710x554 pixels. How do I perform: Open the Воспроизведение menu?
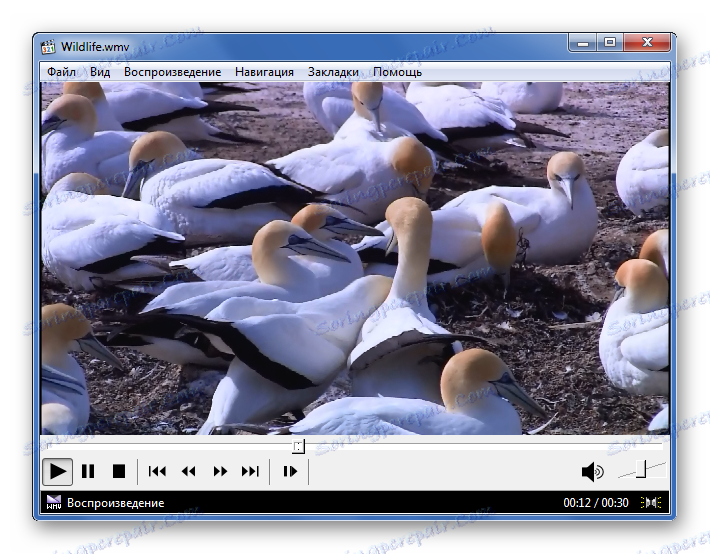click(x=173, y=72)
